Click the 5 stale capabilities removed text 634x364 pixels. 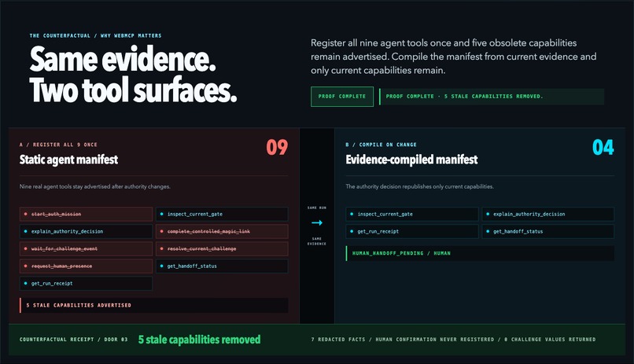[199, 340]
